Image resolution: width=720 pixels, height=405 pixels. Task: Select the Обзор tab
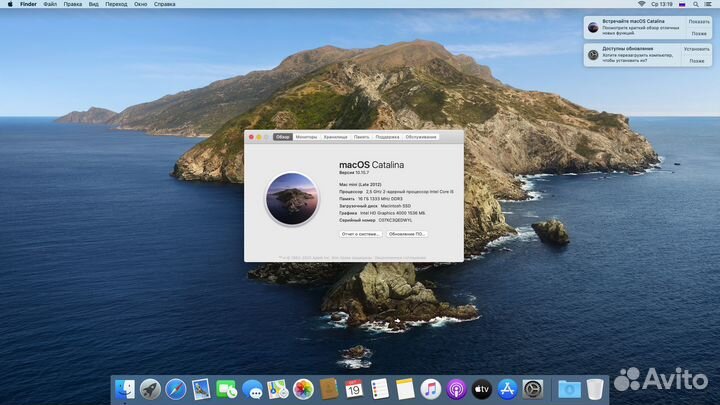[283, 137]
